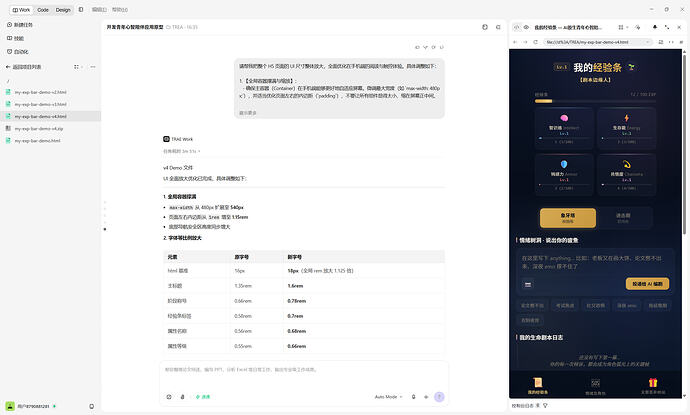This screenshot has width=690, height=415.
Task: Click the purple send message button
Action: point(439,397)
